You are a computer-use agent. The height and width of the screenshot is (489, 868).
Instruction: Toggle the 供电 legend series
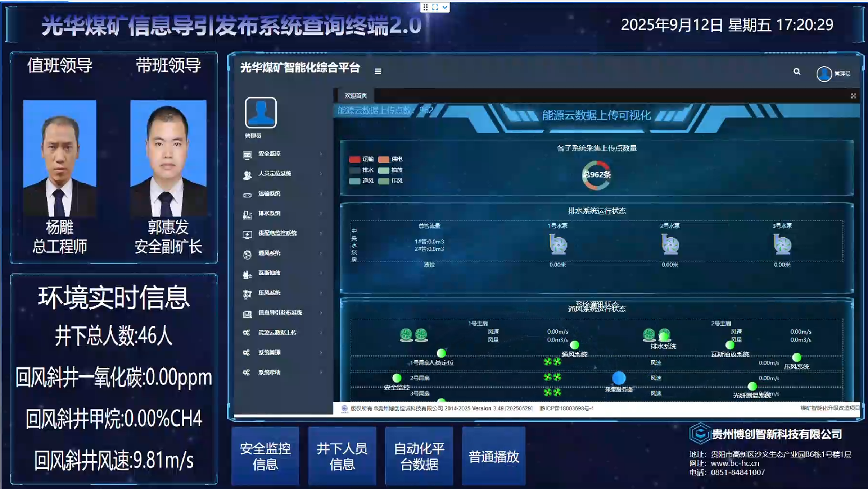[384, 159]
